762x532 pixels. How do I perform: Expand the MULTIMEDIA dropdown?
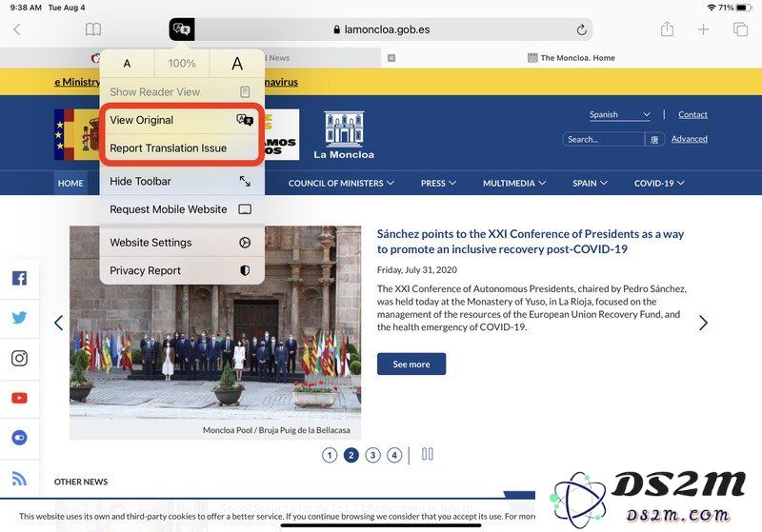[514, 183]
